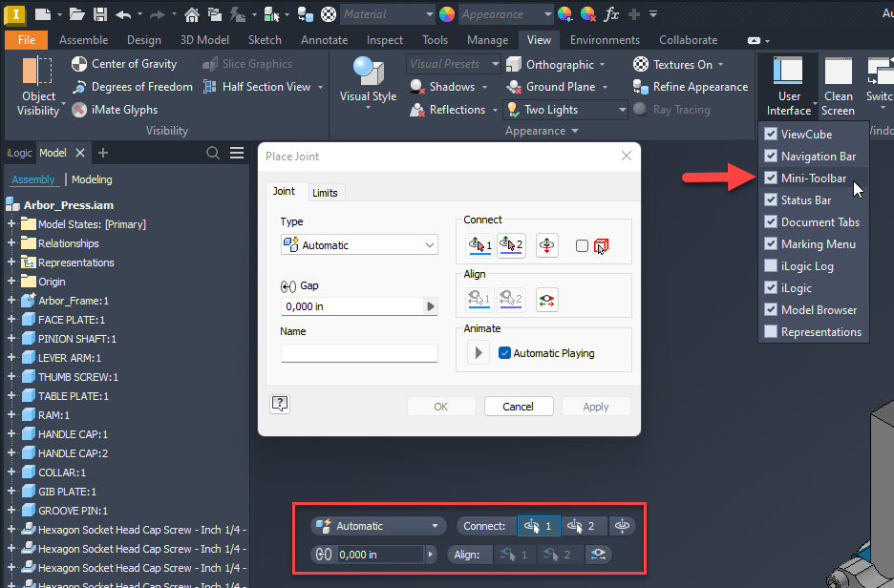Switch to iLogic browser tab
Screen dimensions: 894x588
[19, 153]
